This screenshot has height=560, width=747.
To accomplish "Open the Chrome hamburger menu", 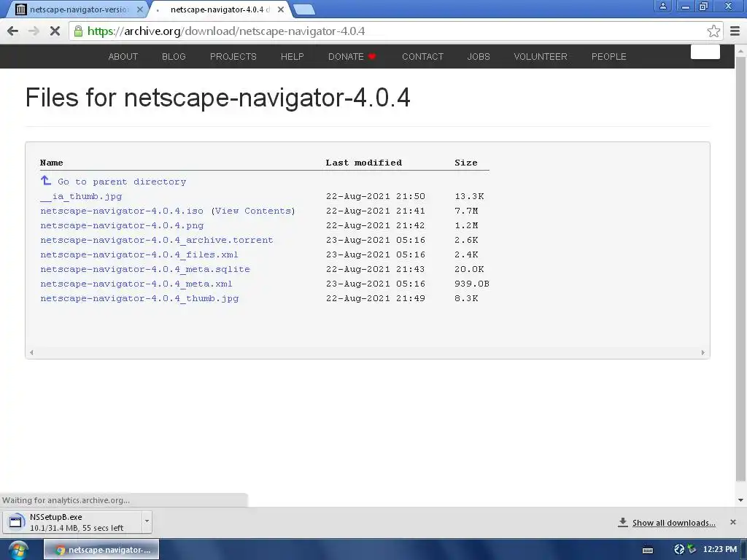I will coord(735,31).
